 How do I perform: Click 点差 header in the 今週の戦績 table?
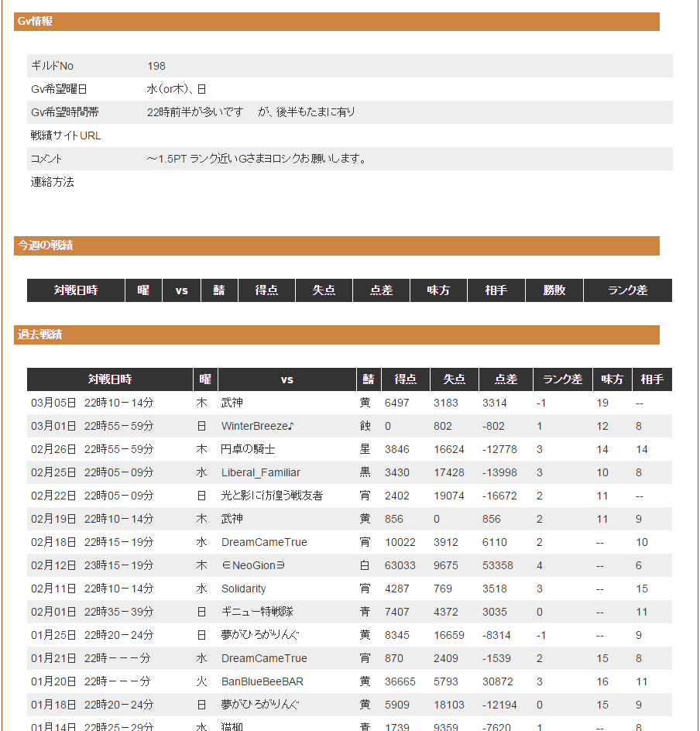coord(381,290)
